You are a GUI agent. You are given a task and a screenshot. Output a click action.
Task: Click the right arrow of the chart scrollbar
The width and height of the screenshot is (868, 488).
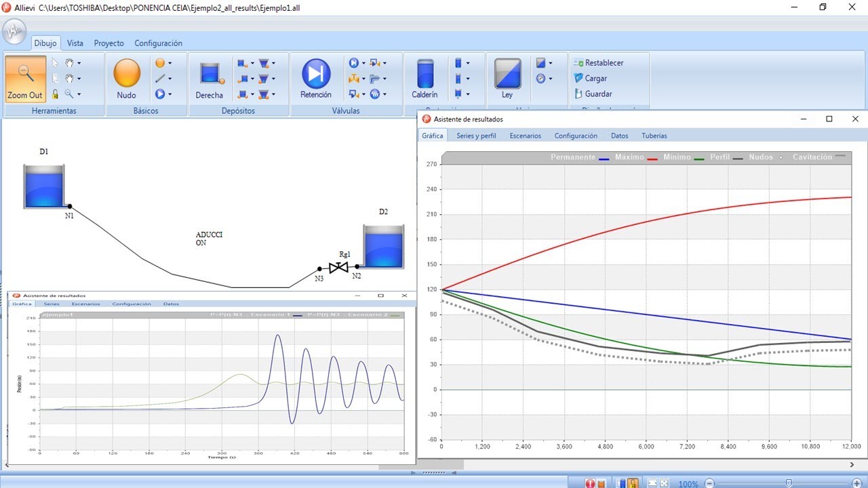pos(852,464)
